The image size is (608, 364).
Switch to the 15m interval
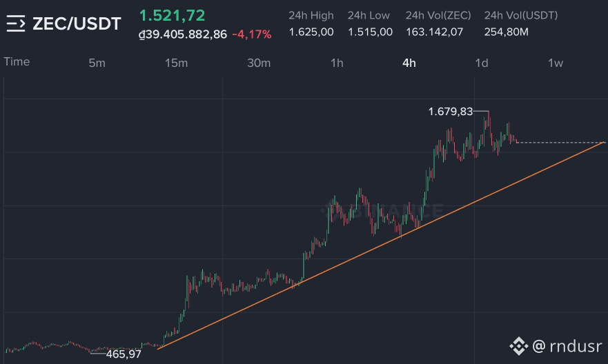(177, 63)
